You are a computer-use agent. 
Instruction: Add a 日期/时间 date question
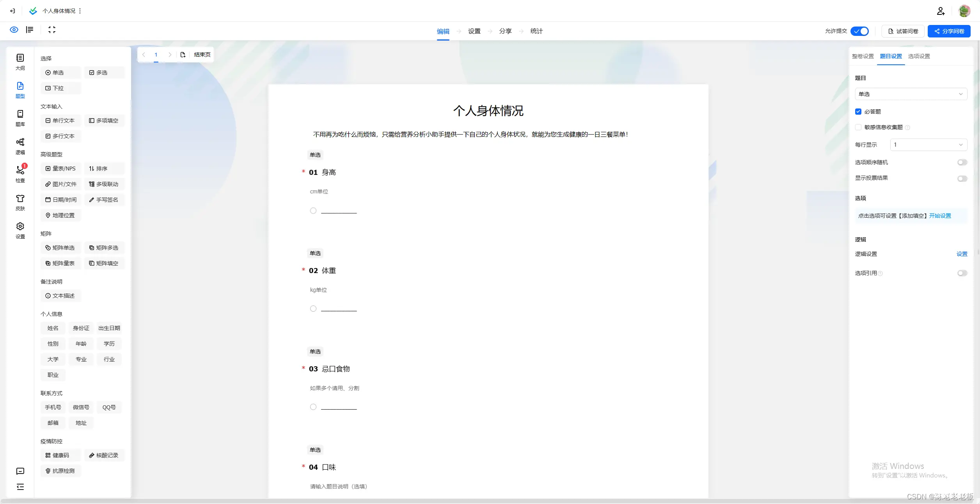tap(60, 200)
